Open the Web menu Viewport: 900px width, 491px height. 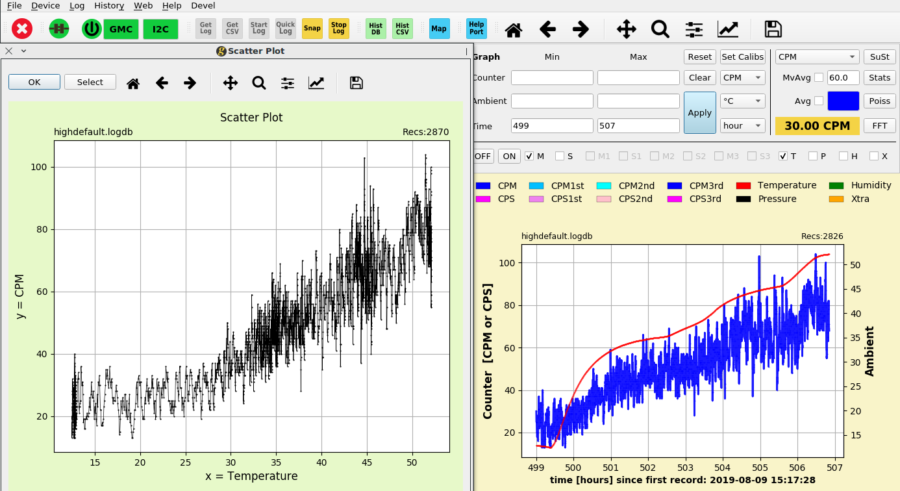pyautogui.click(x=143, y=6)
